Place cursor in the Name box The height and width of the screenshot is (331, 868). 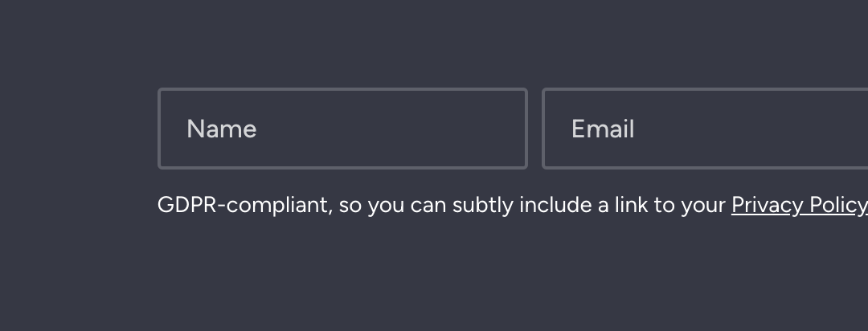pos(342,129)
